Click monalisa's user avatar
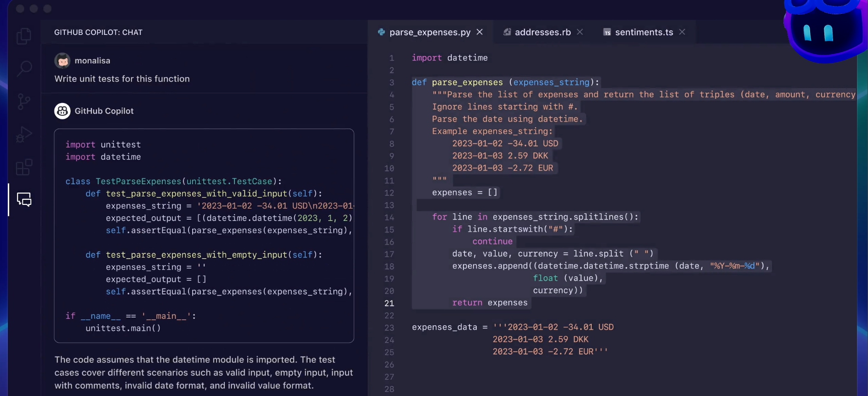Viewport: 868px width, 396px height. [x=63, y=60]
